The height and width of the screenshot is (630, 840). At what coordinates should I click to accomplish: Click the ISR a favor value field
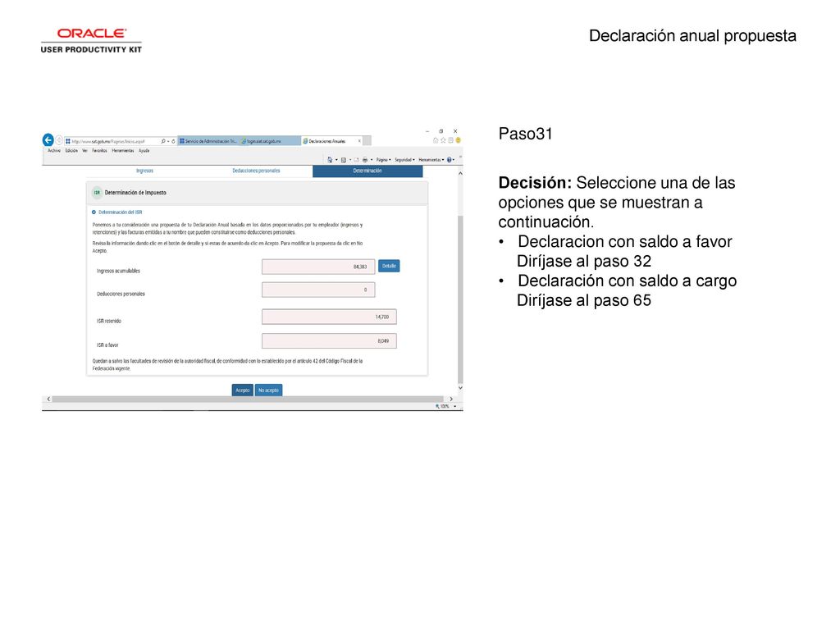point(329,341)
